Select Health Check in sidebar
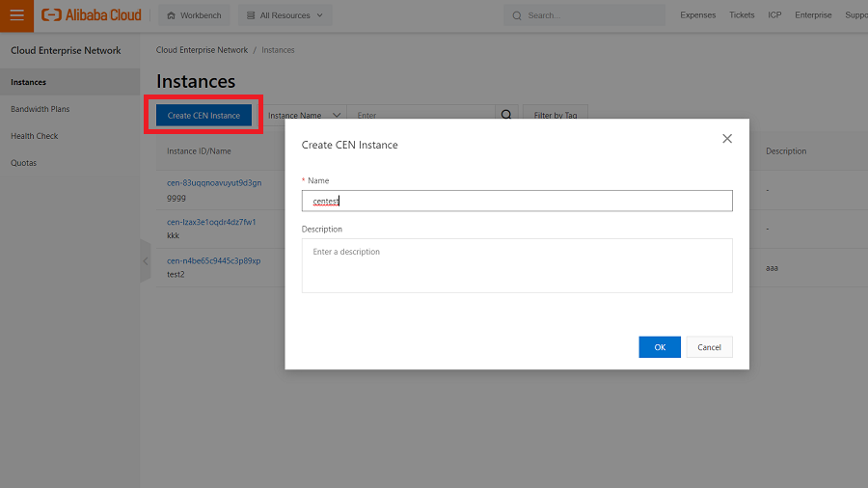This screenshot has width=868, height=488. click(35, 136)
